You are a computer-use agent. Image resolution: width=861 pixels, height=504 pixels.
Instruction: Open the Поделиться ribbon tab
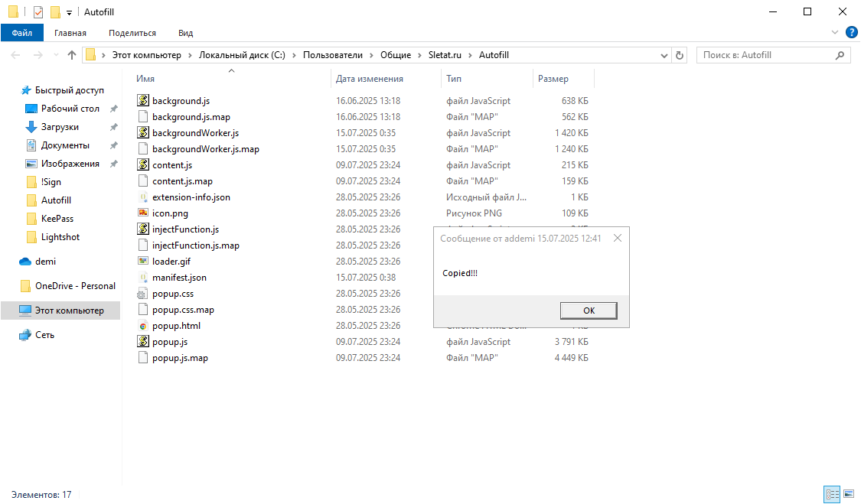point(132,33)
